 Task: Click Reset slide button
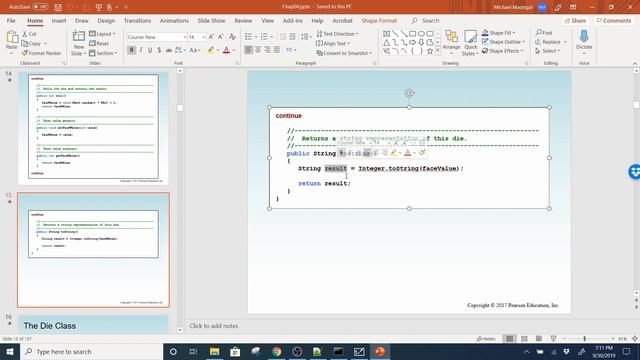(99, 43)
